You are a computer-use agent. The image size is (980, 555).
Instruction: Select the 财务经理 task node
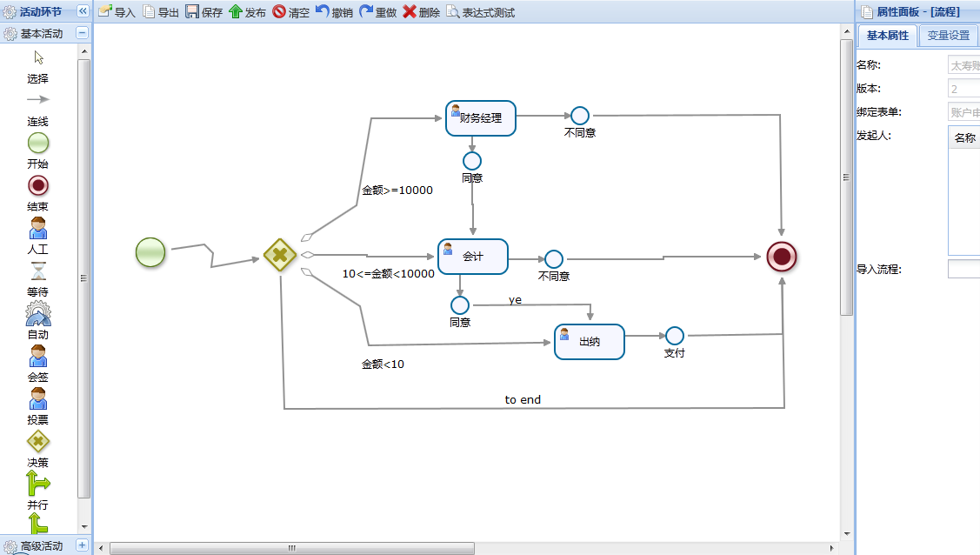click(x=481, y=118)
